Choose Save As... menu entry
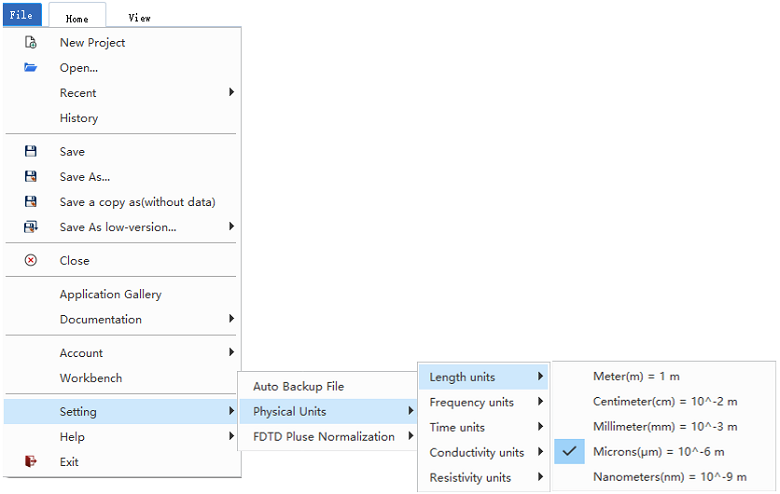 click(122, 177)
